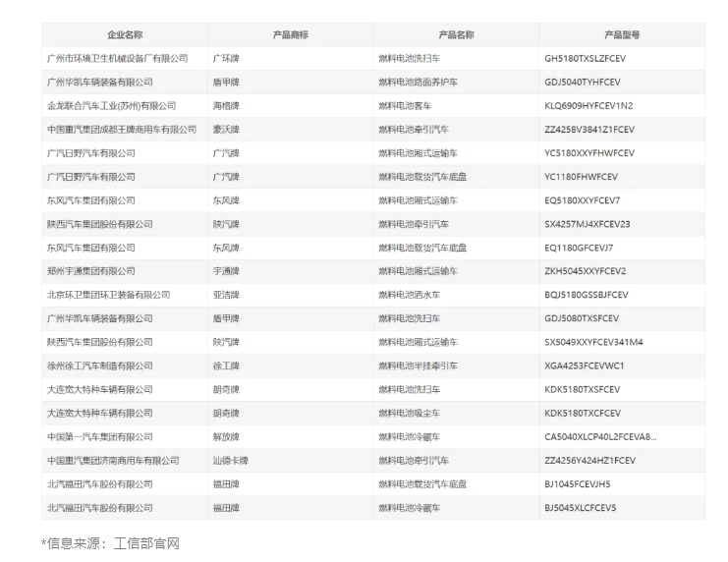
Task: Click the 产品型号 column header
Action: tap(622, 34)
